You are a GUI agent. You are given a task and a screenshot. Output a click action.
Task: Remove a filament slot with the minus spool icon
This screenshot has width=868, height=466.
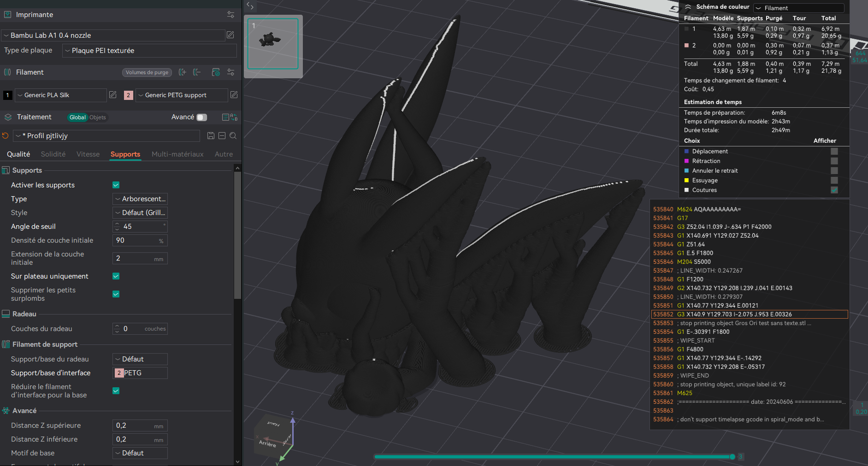pyautogui.click(x=197, y=72)
